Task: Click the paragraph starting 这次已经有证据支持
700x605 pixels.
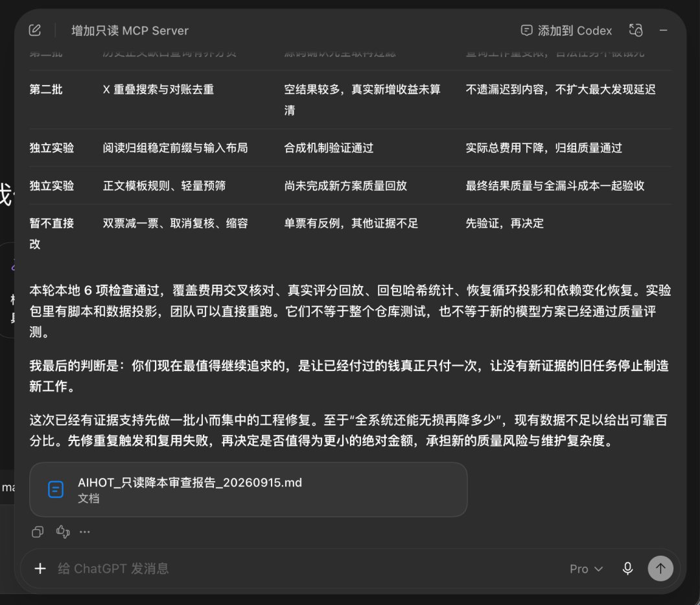Action: [x=348, y=431]
